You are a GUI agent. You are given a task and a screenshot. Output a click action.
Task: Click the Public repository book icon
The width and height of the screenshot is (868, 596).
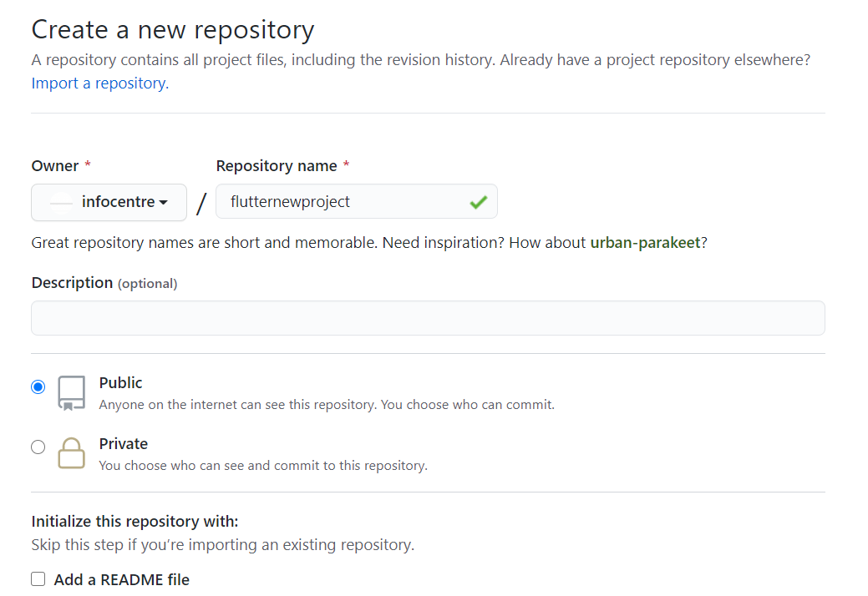71,393
